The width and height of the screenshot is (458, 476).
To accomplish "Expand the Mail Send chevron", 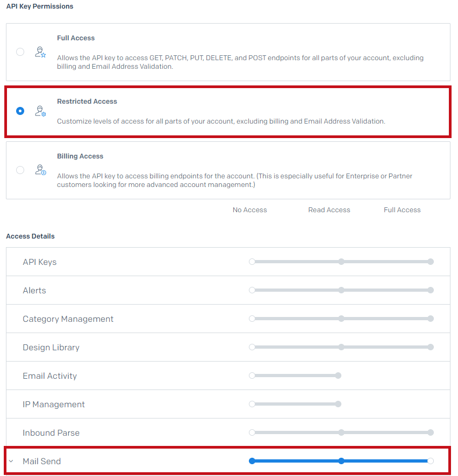I will pos(11,461).
